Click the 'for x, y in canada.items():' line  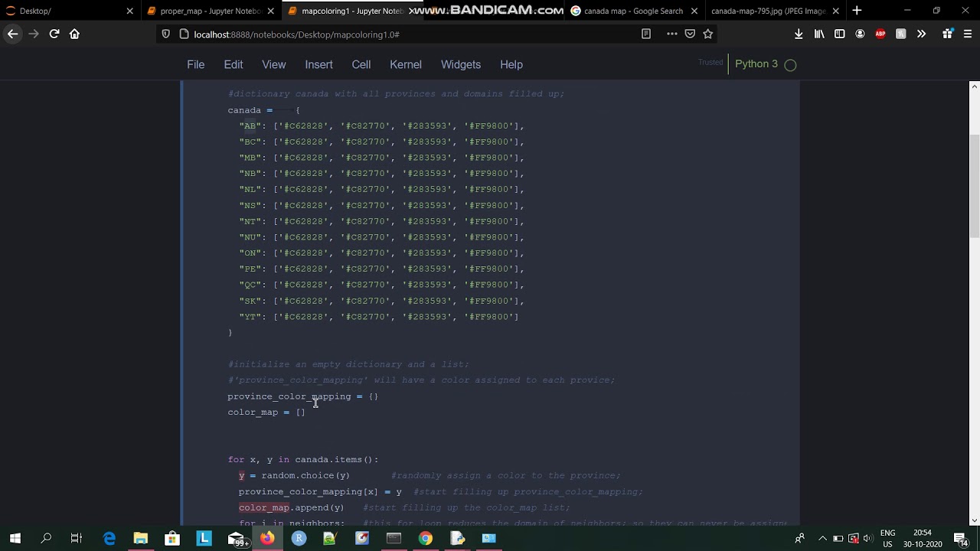coord(303,460)
